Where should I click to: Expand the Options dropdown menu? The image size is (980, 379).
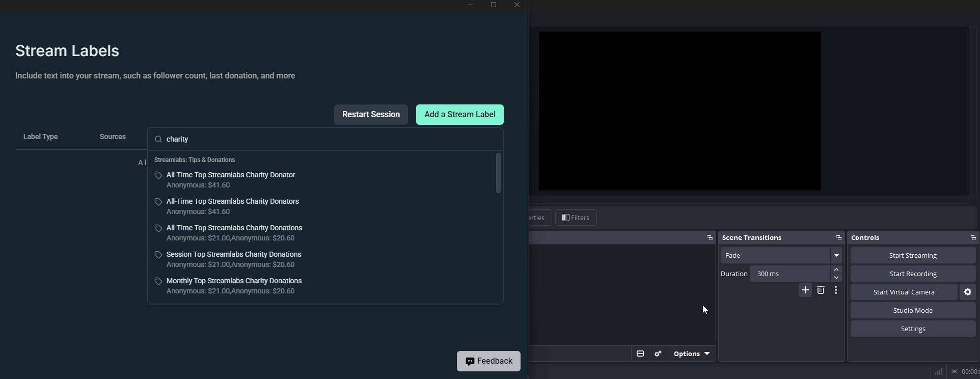click(x=692, y=354)
